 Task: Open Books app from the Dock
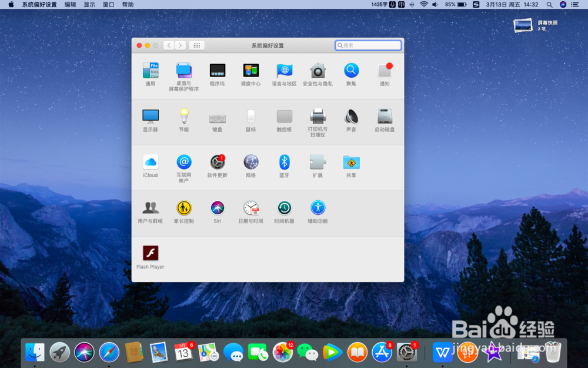pos(357,352)
